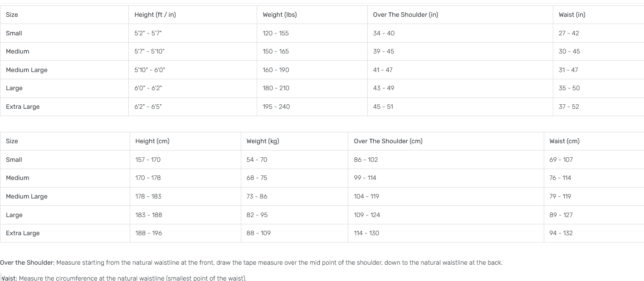The image size is (644, 281).
Task: Click the 195 - 240 weight cell
Action: click(312, 107)
